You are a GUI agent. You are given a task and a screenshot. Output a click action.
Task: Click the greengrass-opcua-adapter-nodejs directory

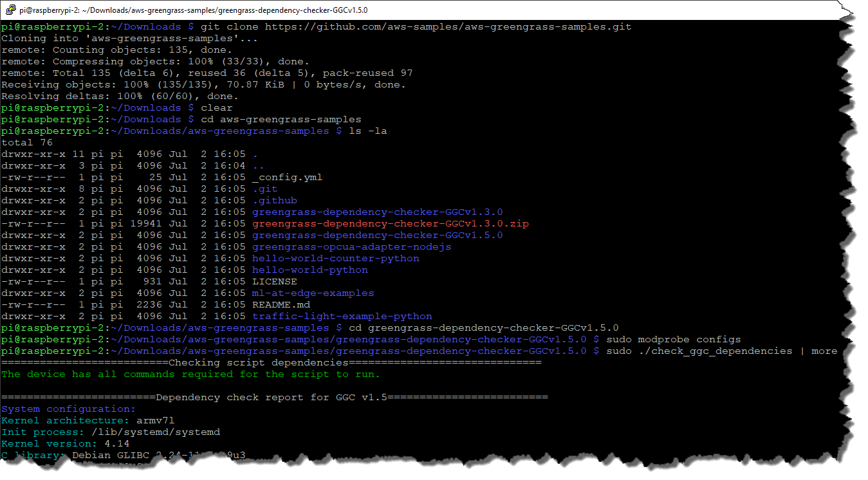pyautogui.click(x=352, y=247)
